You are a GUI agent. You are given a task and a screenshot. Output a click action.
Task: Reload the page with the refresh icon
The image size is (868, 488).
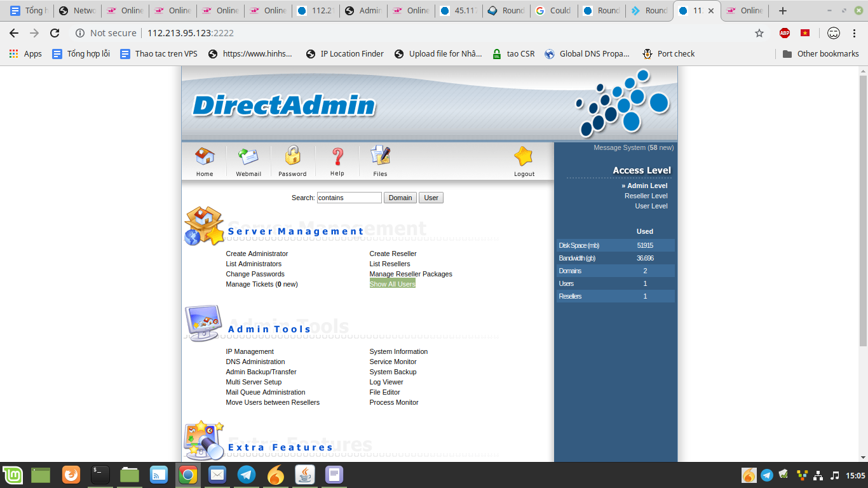click(55, 33)
